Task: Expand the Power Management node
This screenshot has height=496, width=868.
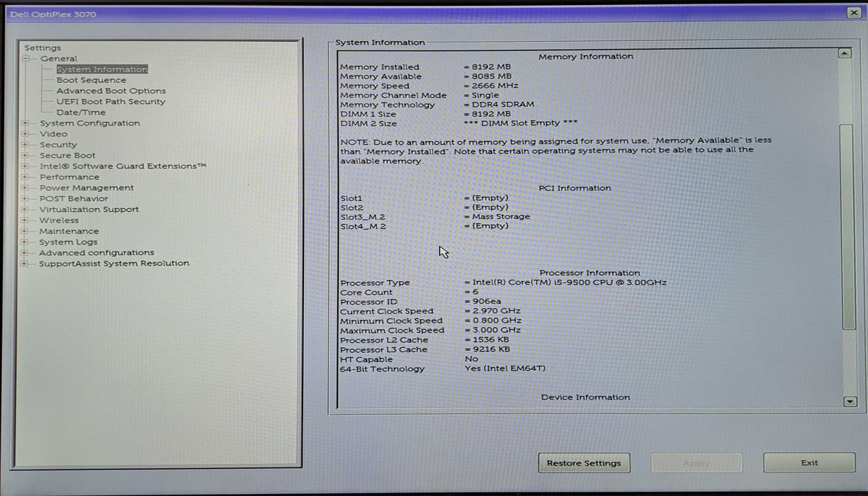Action: point(26,188)
